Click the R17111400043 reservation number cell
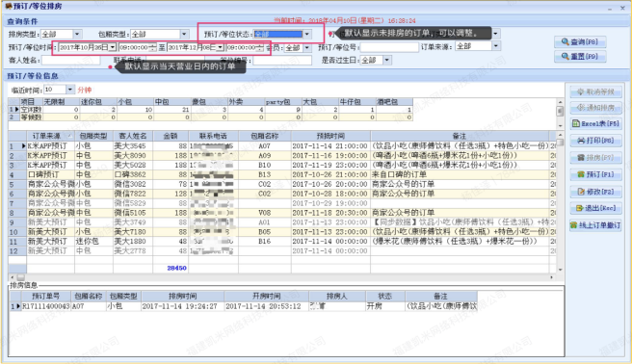 (x=45, y=306)
